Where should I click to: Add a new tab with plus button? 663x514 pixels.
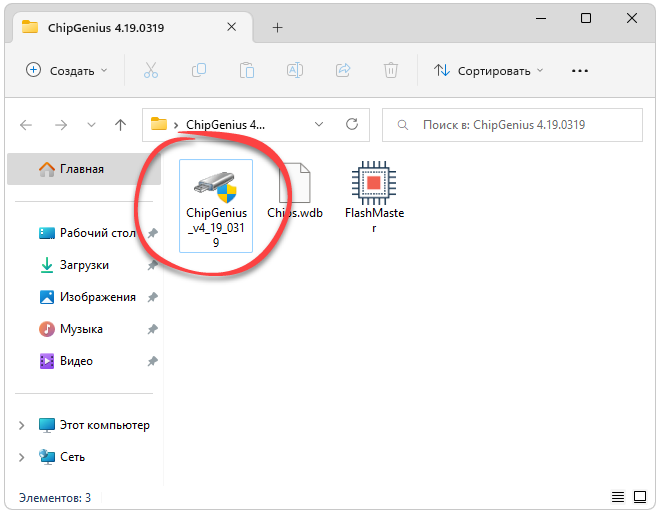(x=277, y=28)
